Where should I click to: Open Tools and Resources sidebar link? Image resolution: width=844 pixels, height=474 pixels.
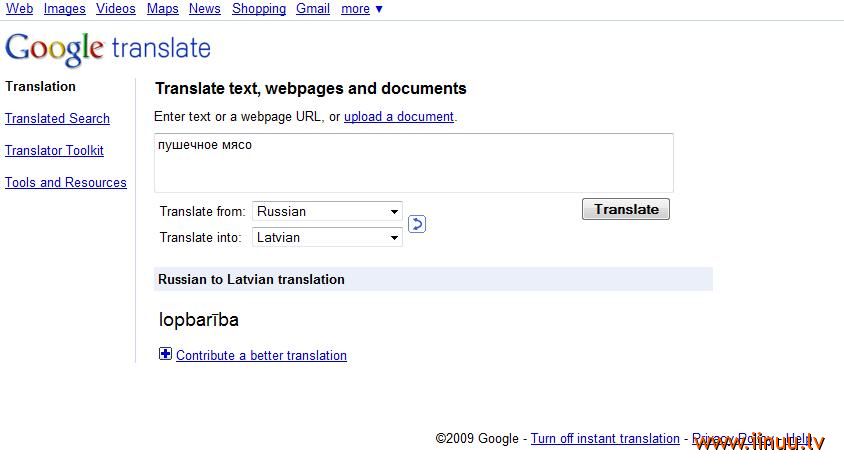pyautogui.click(x=66, y=182)
